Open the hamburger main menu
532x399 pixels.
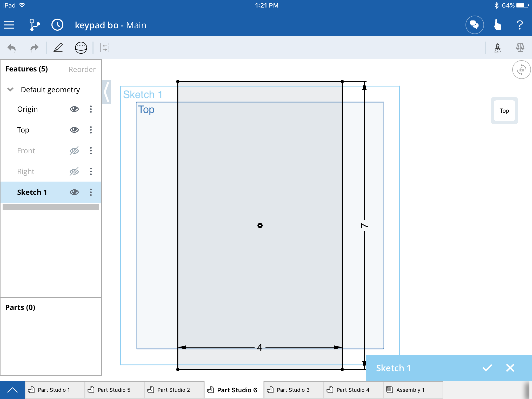point(9,25)
